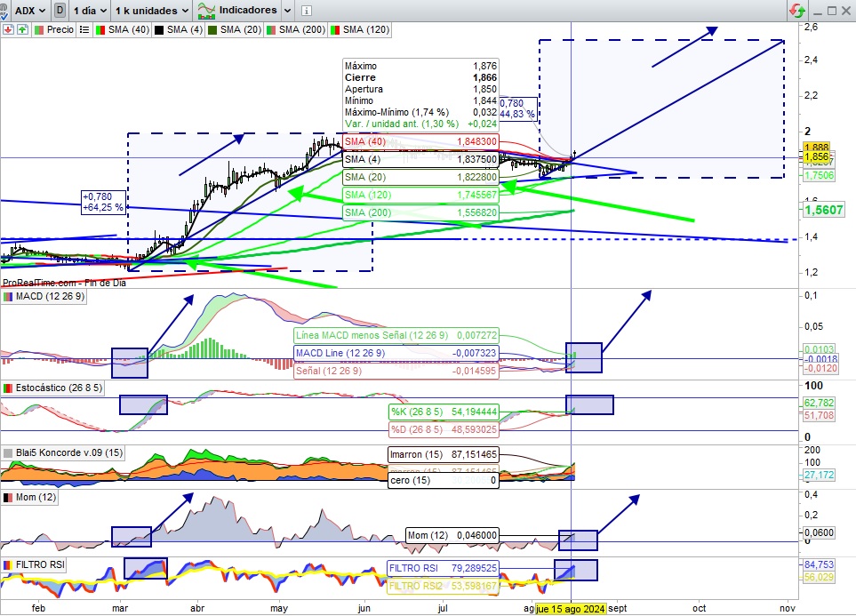Click the 1,7506 price axis tag
Image resolution: width=856 pixels, height=616 pixels.
coord(819,175)
